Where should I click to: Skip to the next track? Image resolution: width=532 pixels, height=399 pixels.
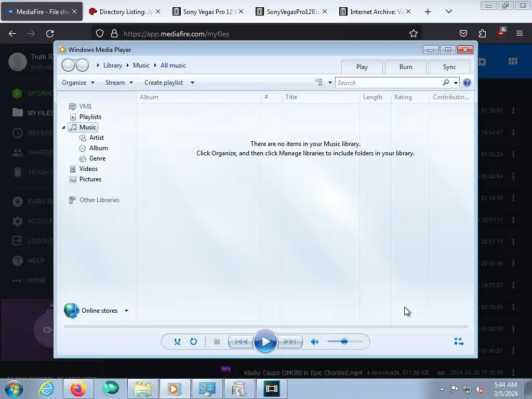pyautogui.click(x=290, y=342)
